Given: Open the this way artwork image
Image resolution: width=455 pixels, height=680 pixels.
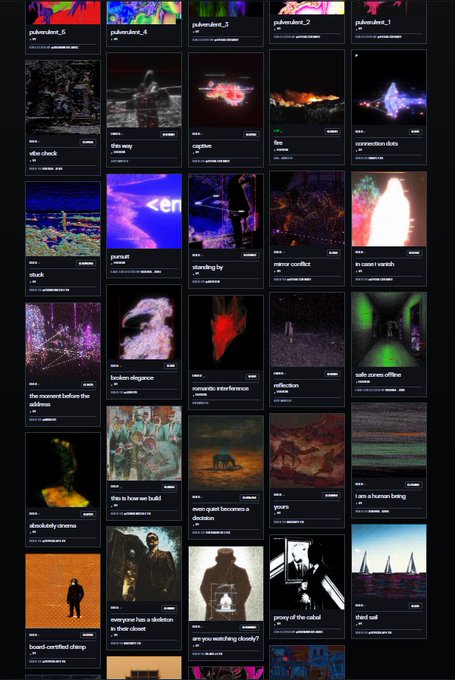Looking at the screenshot, I should pyautogui.click(x=144, y=90).
